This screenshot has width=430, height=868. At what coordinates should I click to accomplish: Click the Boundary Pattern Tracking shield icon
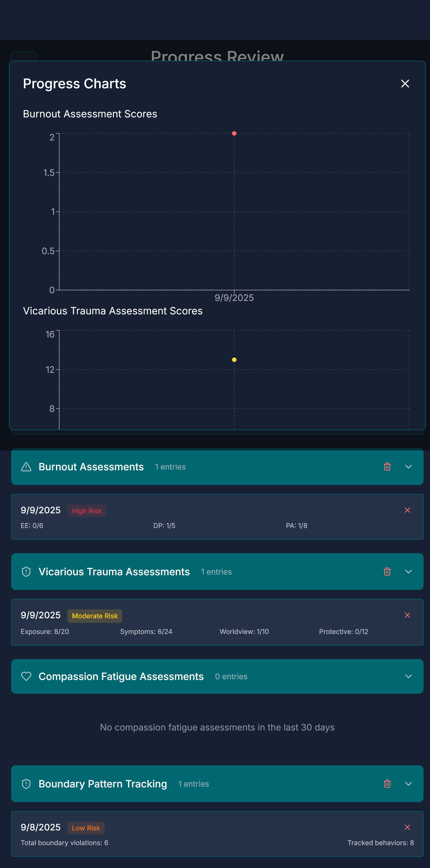pos(26,784)
